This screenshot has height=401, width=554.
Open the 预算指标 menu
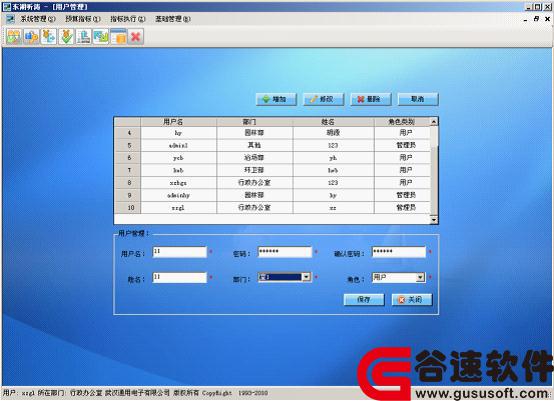coord(83,19)
